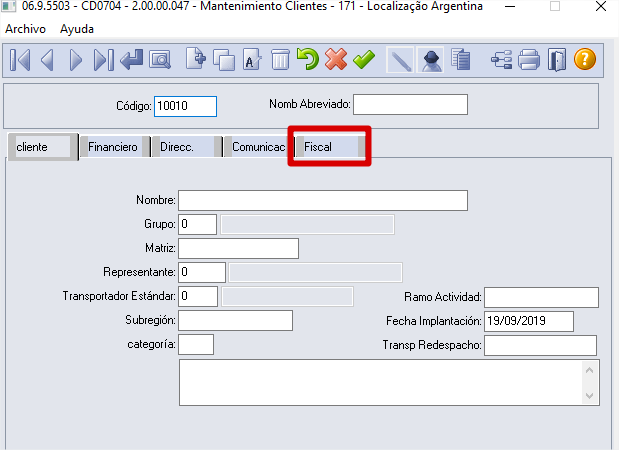Select the cliente tab

[x=43, y=147]
